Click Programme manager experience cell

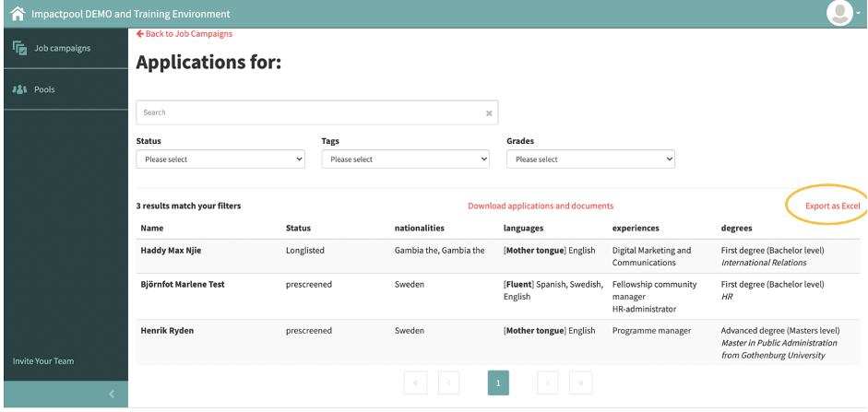tap(651, 331)
